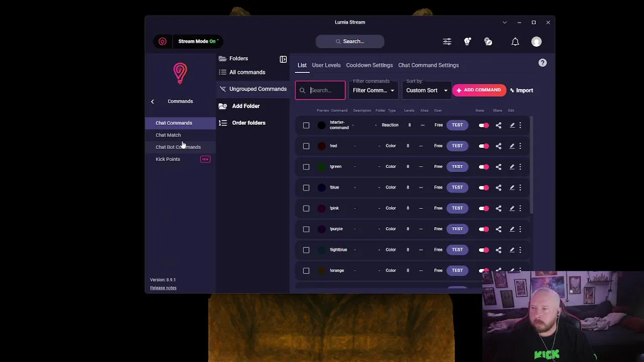
Task: Open the user profile avatar
Action: 536,42
